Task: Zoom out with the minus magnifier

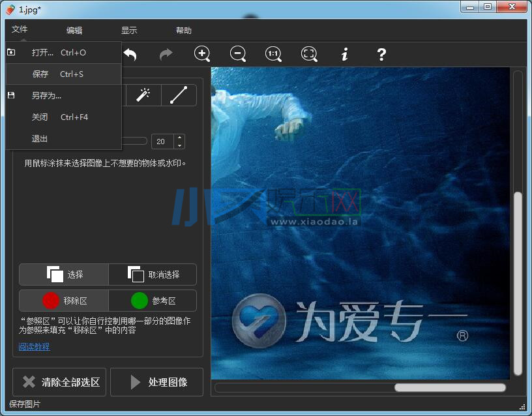Action: point(238,55)
